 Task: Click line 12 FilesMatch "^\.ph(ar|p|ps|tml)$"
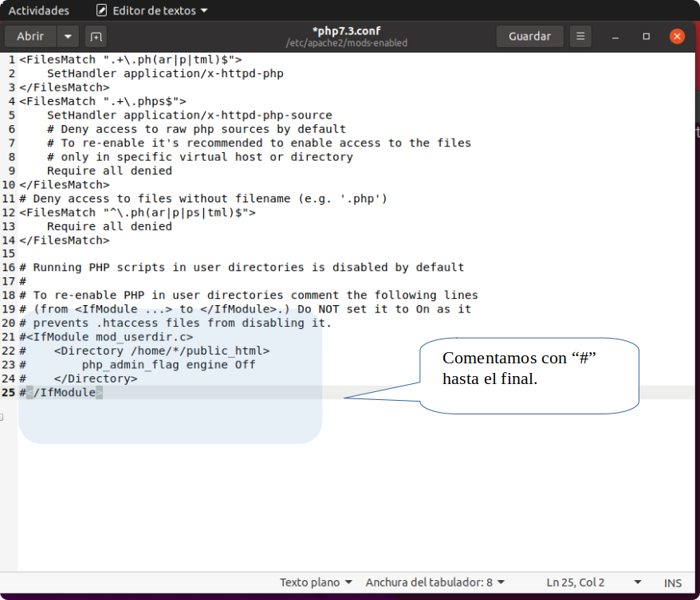[137, 212]
